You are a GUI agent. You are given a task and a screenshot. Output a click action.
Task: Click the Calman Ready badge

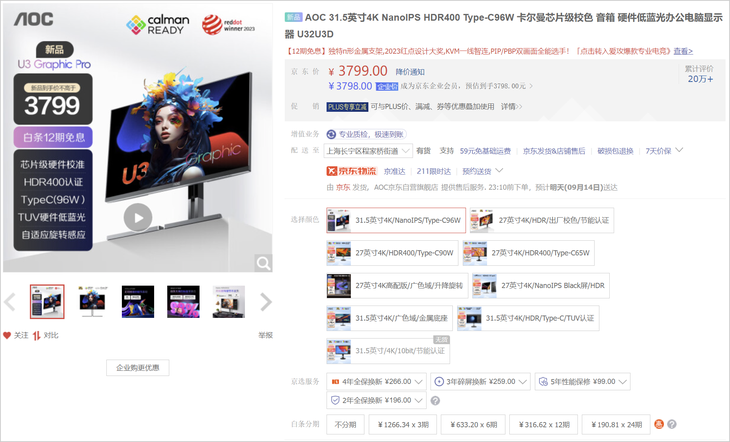tap(158, 24)
